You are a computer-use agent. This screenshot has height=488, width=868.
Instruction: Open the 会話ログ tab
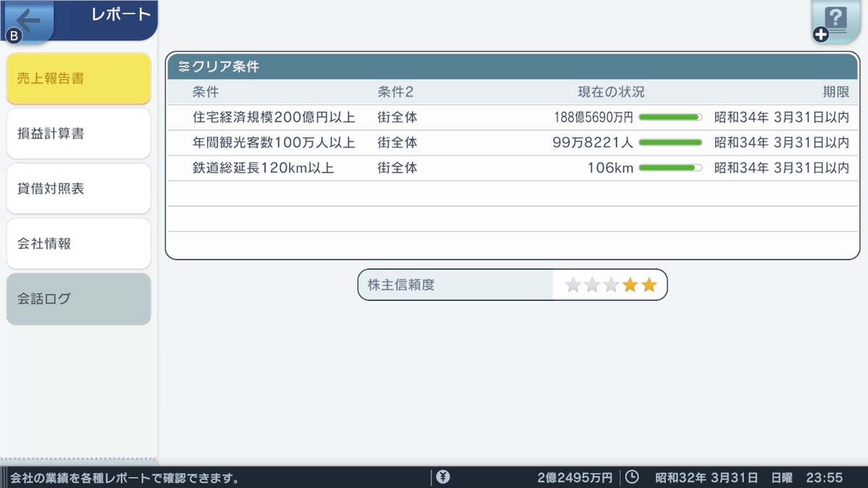pos(79,299)
